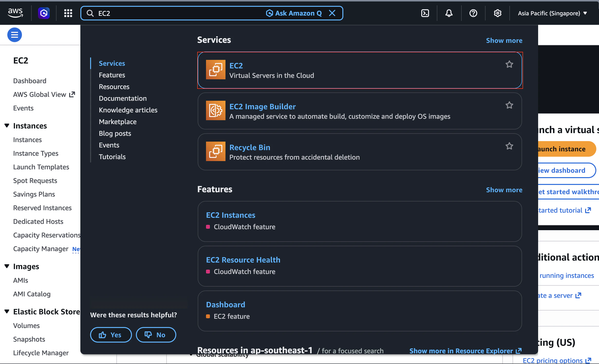599x364 pixels.
Task: Show more Features results
Action: pos(504,190)
